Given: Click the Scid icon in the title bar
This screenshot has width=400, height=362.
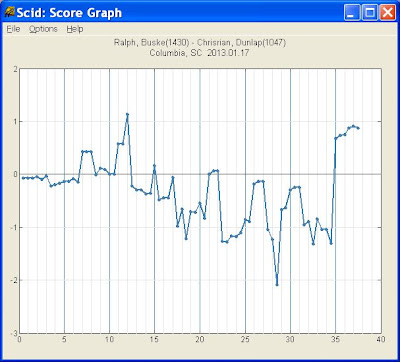Looking at the screenshot, I should point(9,13).
